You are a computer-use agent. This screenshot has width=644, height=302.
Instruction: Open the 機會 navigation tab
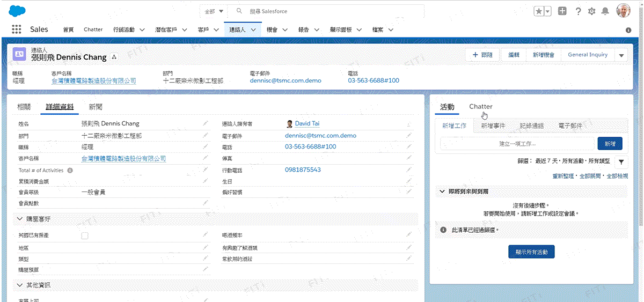[272, 30]
